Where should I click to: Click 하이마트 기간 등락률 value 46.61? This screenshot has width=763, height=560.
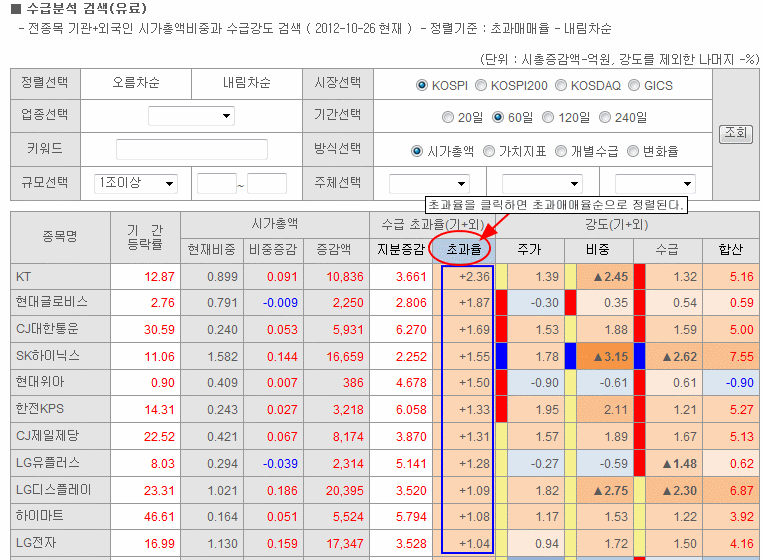click(x=159, y=517)
